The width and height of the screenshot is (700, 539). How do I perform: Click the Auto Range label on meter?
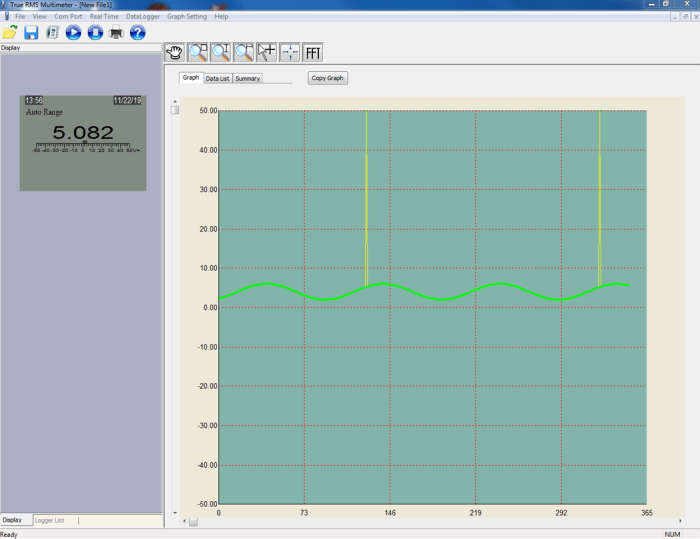coord(44,112)
